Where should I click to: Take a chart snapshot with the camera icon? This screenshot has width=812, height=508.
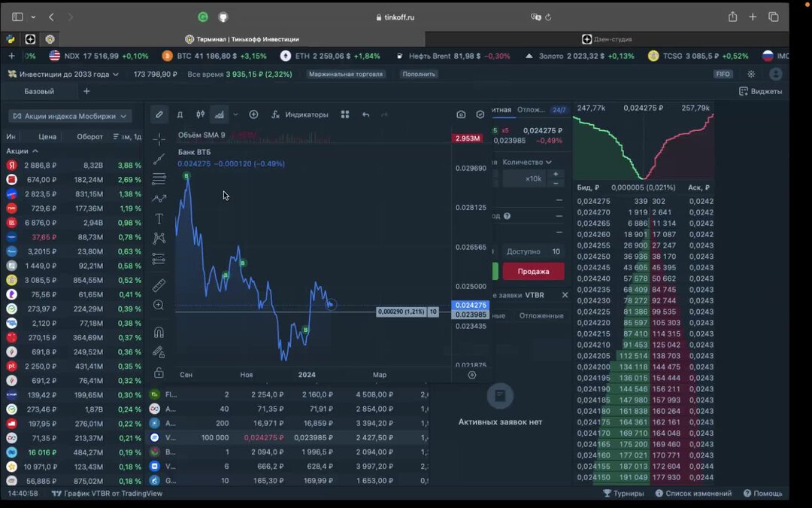pos(460,114)
